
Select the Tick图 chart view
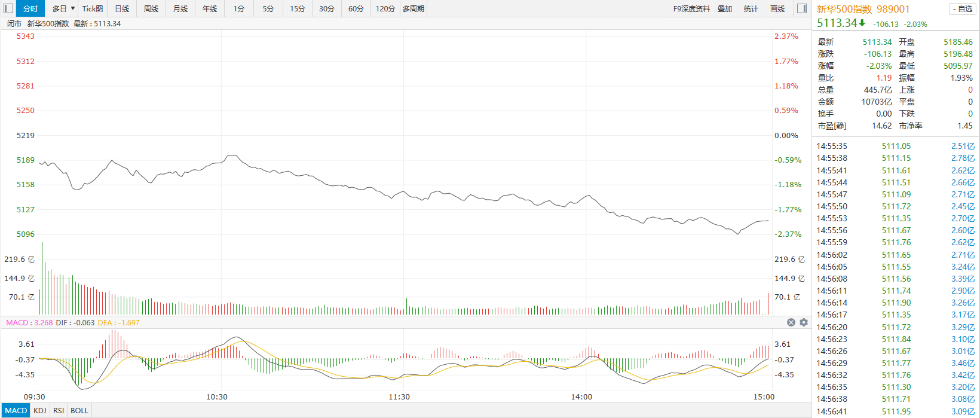(93, 8)
